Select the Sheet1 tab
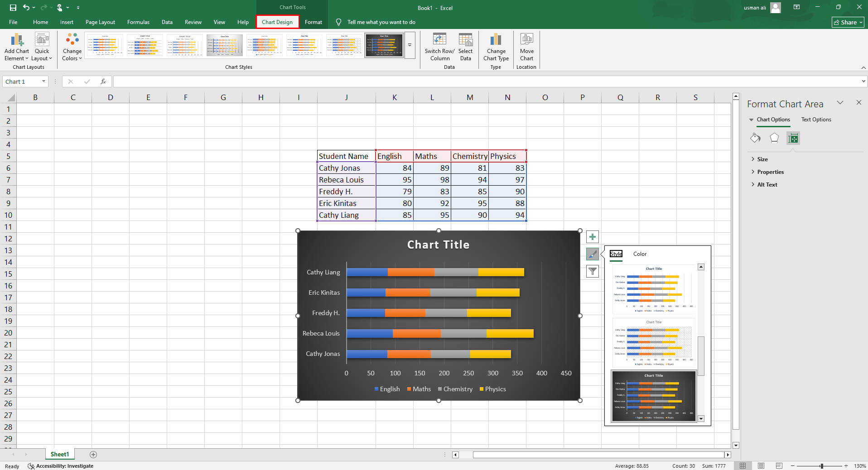 (x=60, y=454)
